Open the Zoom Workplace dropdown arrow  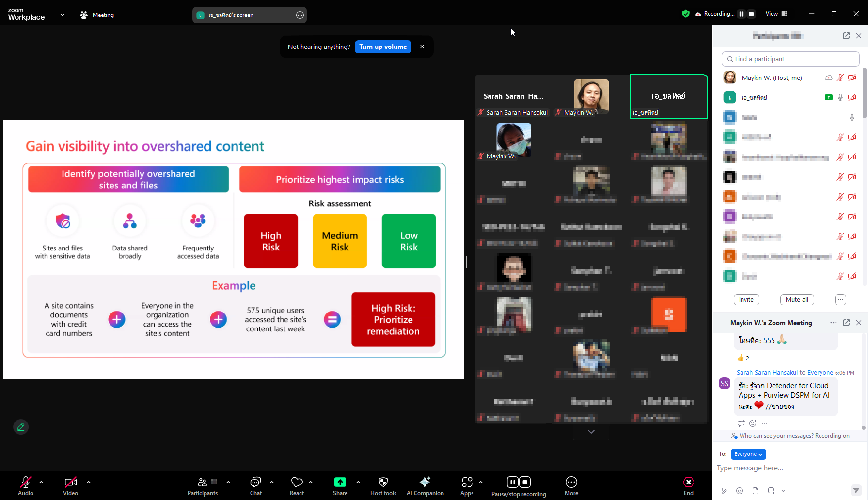(x=62, y=15)
